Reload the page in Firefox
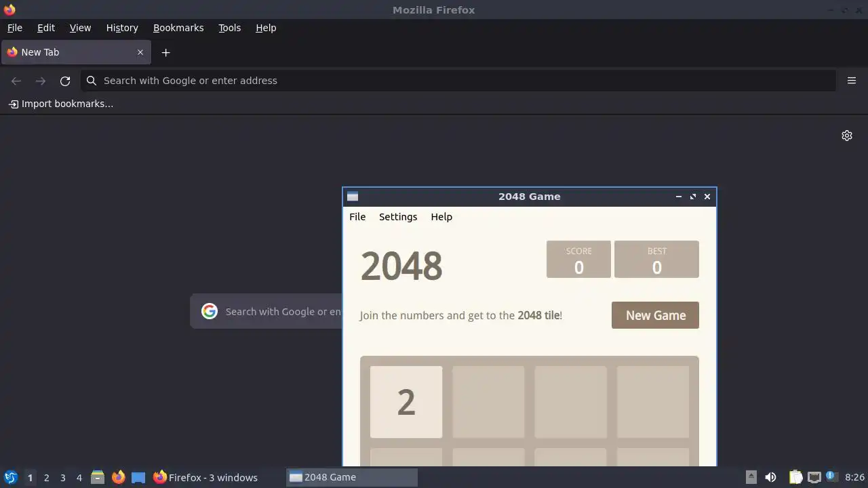Image resolution: width=868 pixels, height=488 pixels. click(65, 81)
